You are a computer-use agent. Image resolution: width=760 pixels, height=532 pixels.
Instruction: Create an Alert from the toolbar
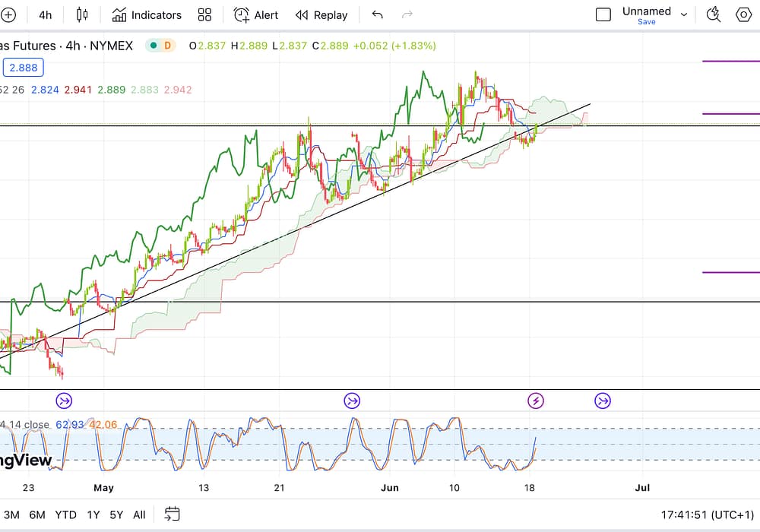click(256, 14)
